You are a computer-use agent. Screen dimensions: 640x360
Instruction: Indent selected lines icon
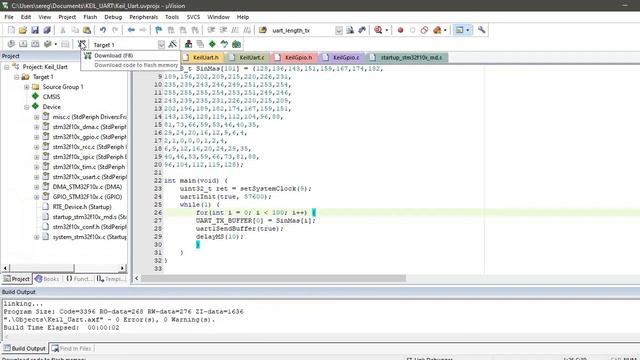(211, 30)
